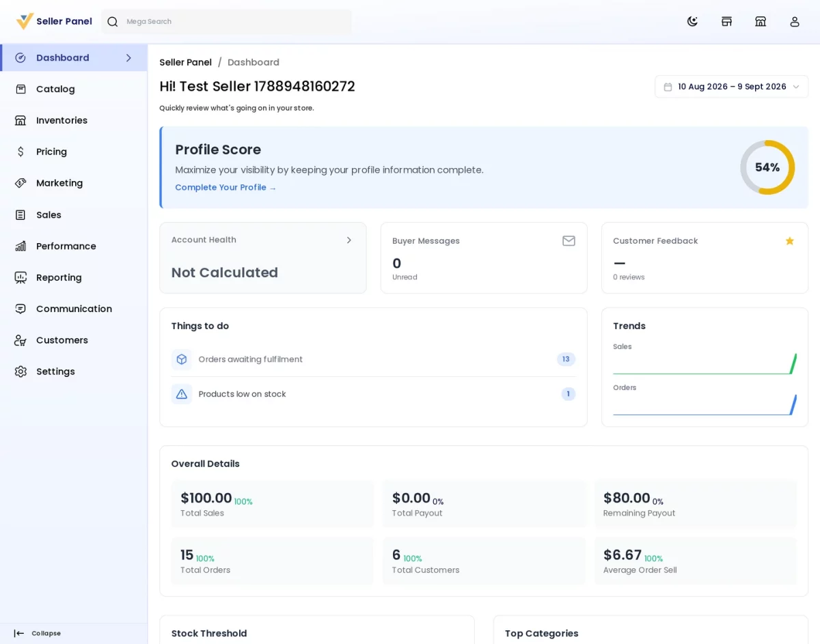Click Seller Panel breadcrumb link
Image resolution: width=820 pixels, height=644 pixels.
point(185,62)
